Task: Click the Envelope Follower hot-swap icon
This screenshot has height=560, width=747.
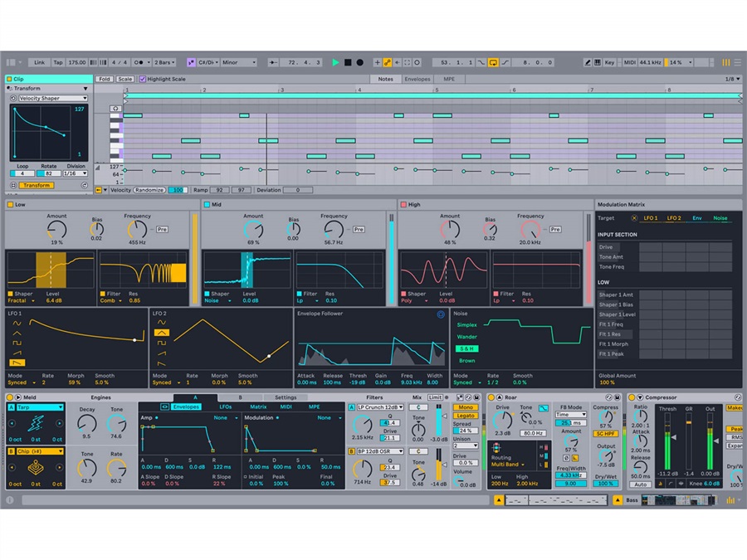Action: pos(440,315)
